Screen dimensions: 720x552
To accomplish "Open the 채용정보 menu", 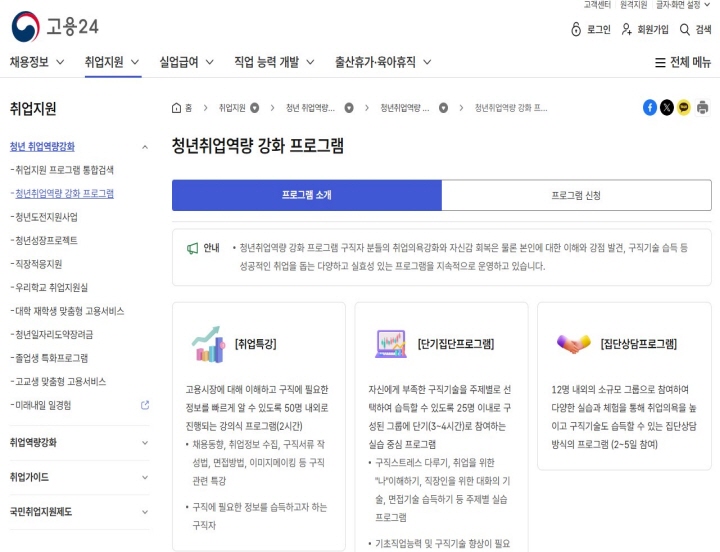I will 37,62.
